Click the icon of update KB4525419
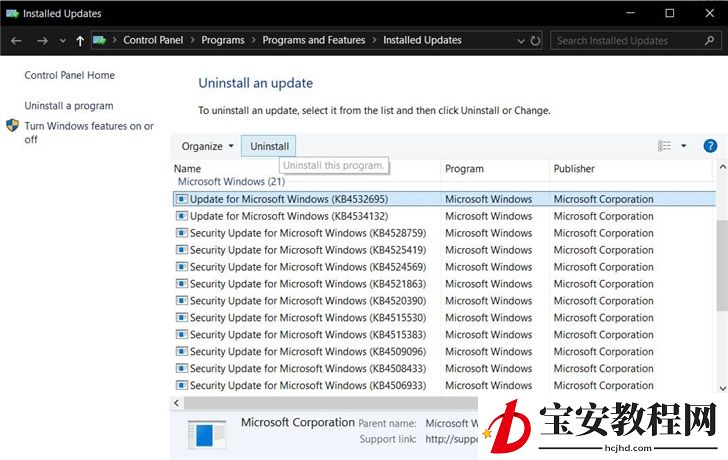The image size is (728, 460). point(182,250)
